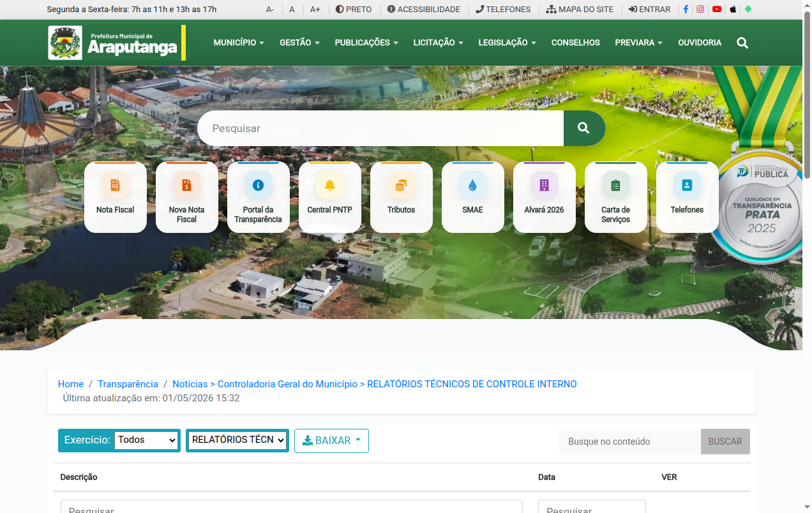
Task: Open the Nota Fiscal shortcut
Action: tap(116, 197)
